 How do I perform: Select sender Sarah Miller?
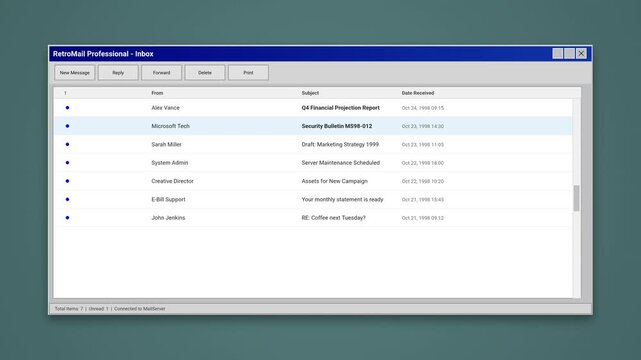[x=166, y=144]
